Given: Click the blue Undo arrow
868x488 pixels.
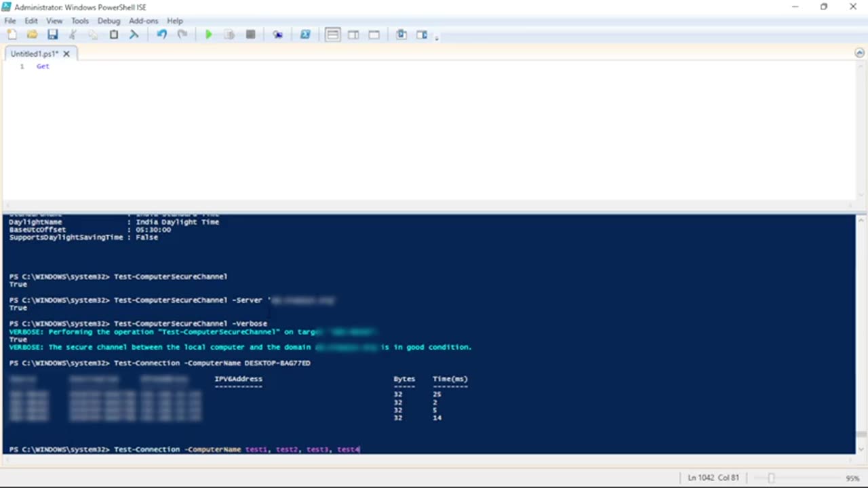Looking at the screenshot, I should click(x=161, y=35).
